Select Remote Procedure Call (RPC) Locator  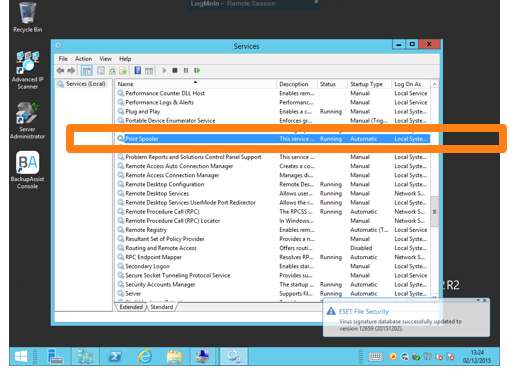click(x=273, y=221)
